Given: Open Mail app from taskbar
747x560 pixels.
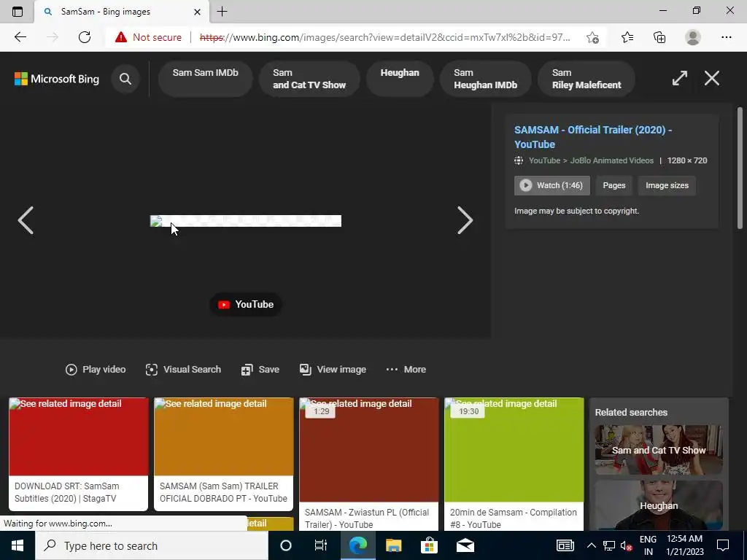Looking at the screenshot, I should tap(465, 545).
